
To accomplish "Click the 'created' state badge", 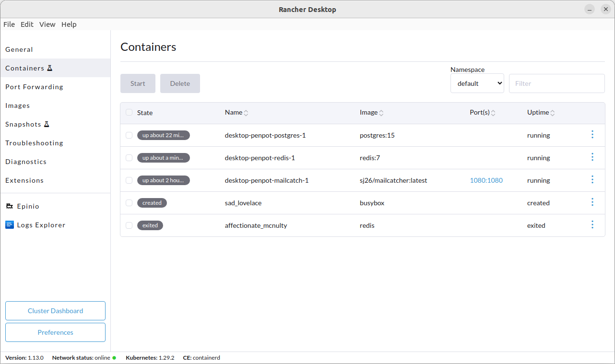I will pyautogui.click(x=152, y=203).
